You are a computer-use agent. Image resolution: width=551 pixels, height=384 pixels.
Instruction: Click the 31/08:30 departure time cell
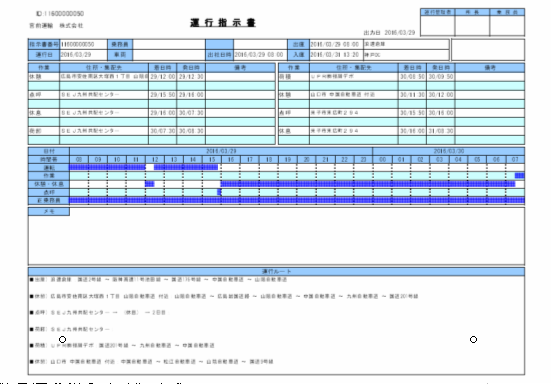pyautogui.click(x=441, y=131)
